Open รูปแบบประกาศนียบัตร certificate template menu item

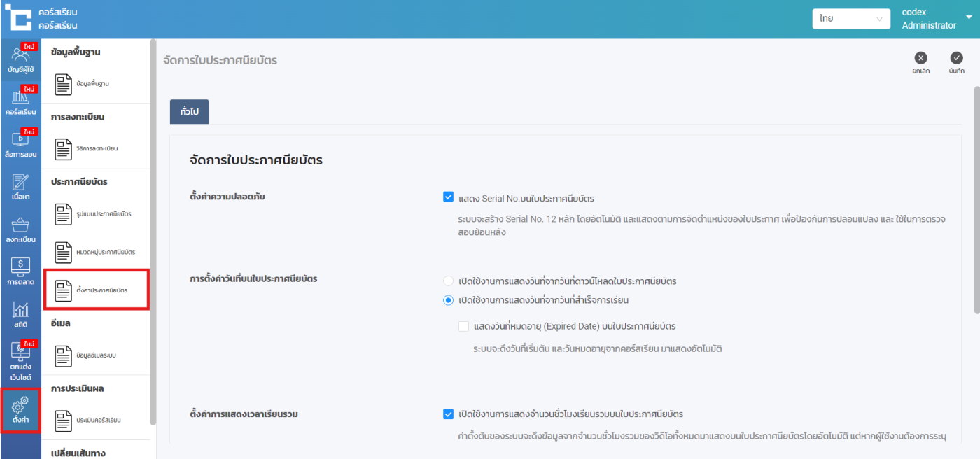[97, 214]
